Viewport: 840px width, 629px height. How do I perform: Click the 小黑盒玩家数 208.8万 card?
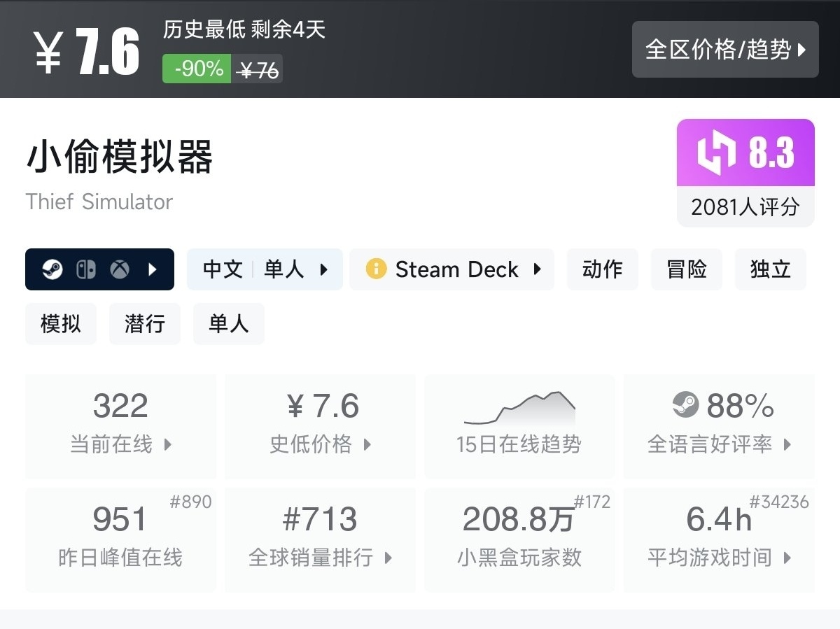tap(519, 539)
